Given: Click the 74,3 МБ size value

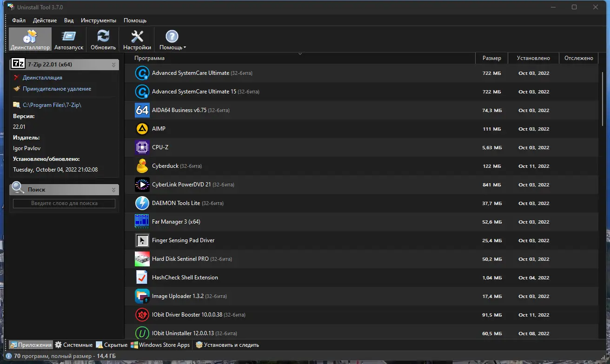Looking at the screenshot, I should (492, 110).
